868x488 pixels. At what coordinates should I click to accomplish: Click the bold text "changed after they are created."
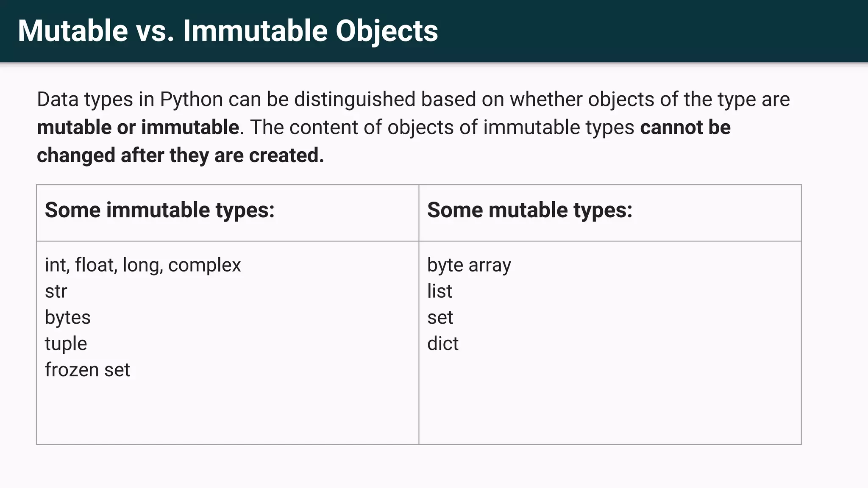180,155
